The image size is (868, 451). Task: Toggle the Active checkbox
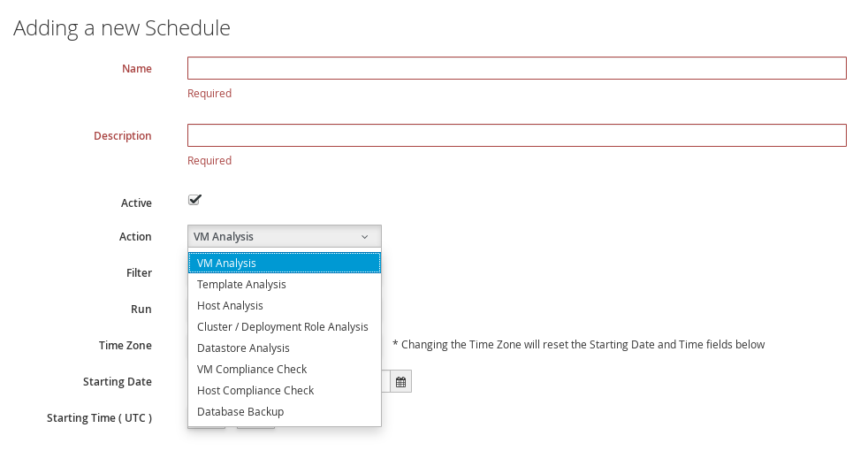click(x=195, y=200)
